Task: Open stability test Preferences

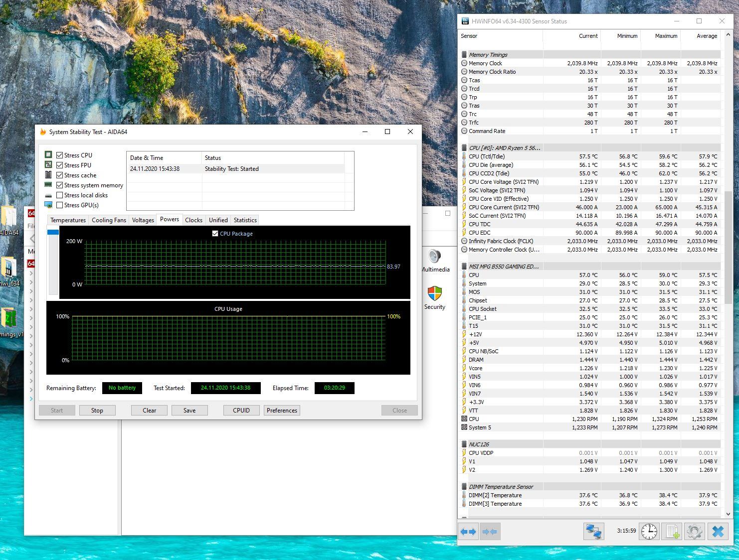Action: (282, 411)
